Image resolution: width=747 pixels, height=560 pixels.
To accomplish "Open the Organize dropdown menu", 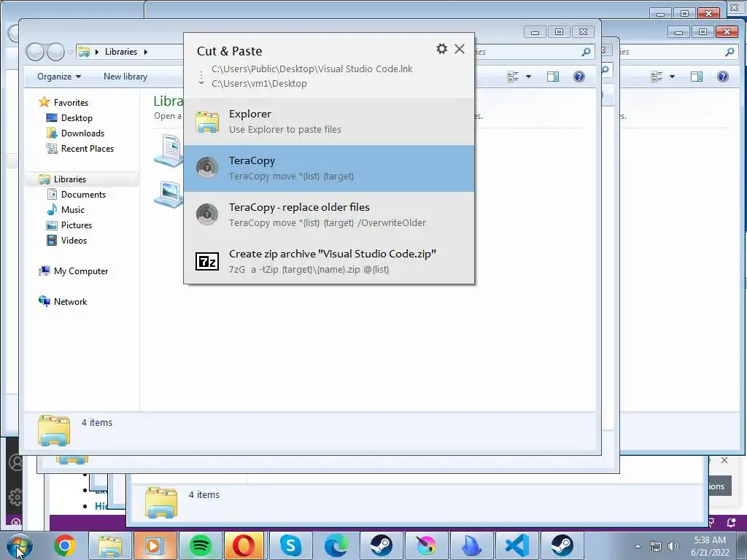I will click(59, 77).
